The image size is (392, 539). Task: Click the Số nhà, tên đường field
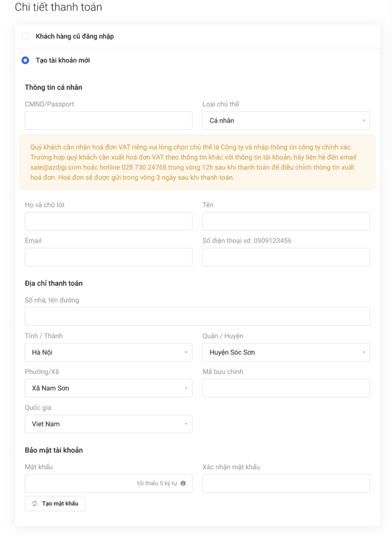coord(197,317)
